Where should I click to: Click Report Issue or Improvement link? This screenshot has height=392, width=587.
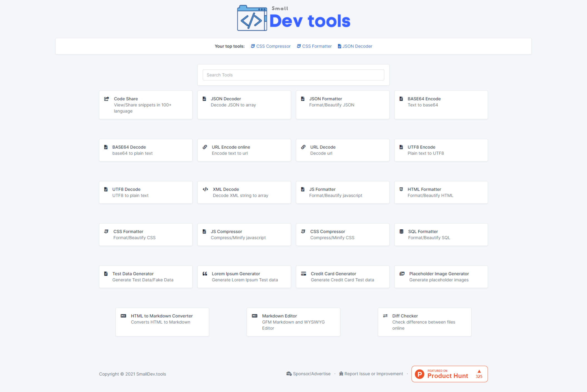(373, 374)
